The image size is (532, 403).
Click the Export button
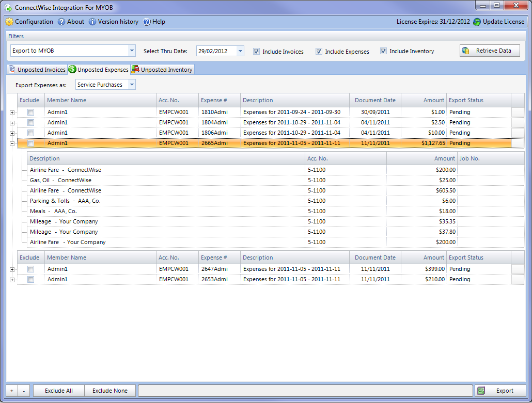point(500,391)
